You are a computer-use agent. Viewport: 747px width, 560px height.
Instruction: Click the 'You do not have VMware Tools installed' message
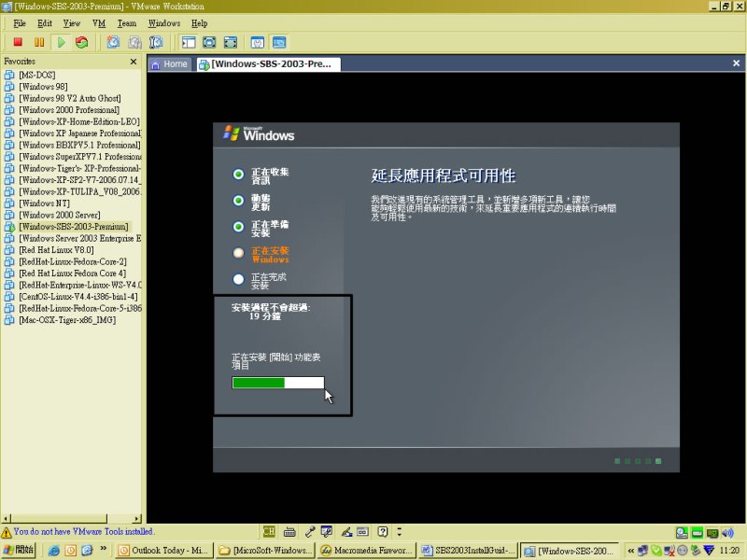(83, 531)
